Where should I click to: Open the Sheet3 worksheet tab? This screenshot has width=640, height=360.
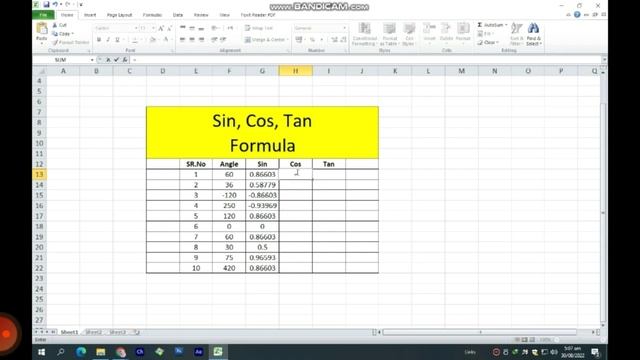click(118, 332)
